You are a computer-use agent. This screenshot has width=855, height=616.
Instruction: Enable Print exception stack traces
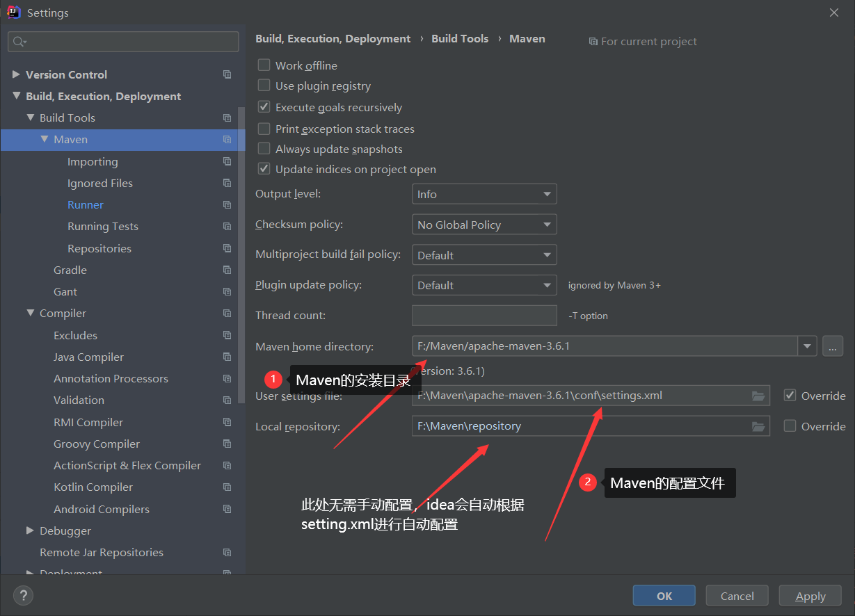(x=264, y=129)
